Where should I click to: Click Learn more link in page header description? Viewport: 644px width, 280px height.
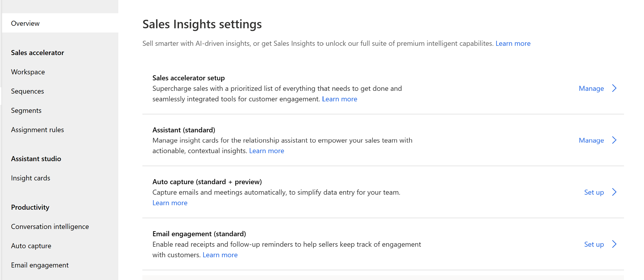(513, 44)
